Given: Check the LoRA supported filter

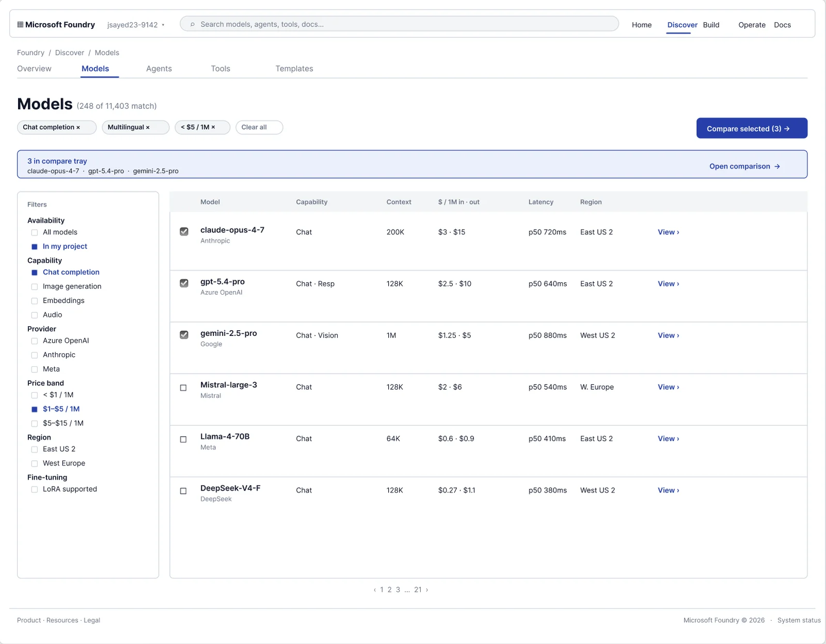Looking at the screenshot, I should [x=35, y=490].
